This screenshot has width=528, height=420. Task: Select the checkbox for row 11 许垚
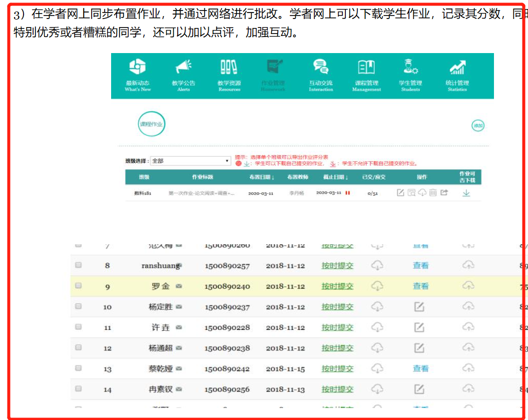click(x=78, y=327)
